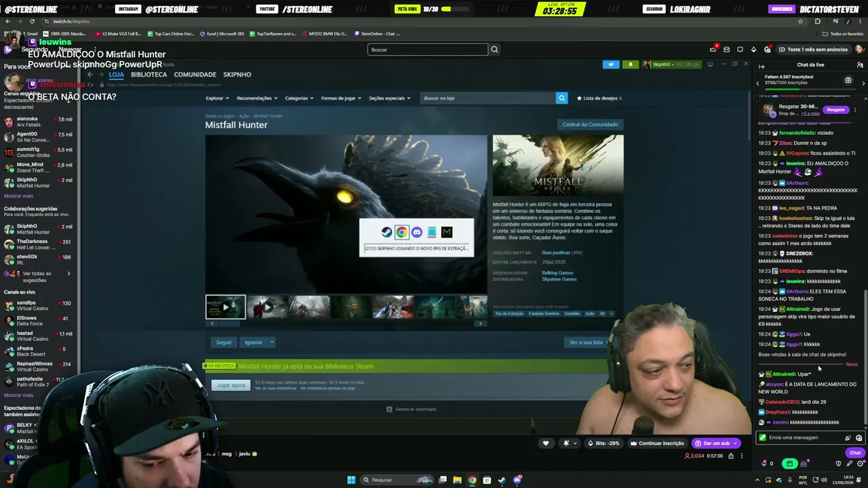Click the chat emote picker icon
868x488 pixels.
tap(859, 438)
